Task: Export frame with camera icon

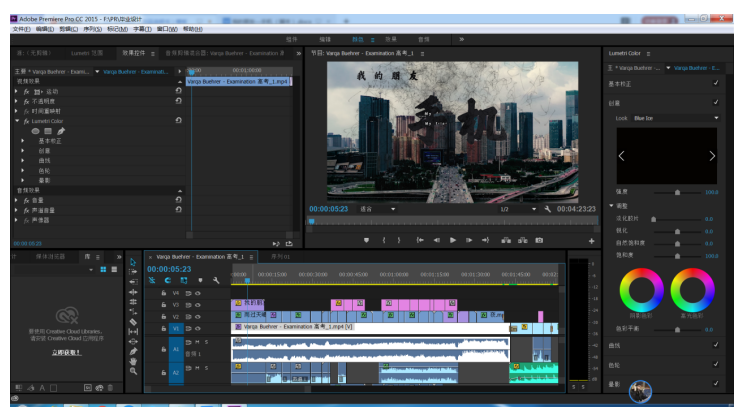Action: (x=539, y=240)
